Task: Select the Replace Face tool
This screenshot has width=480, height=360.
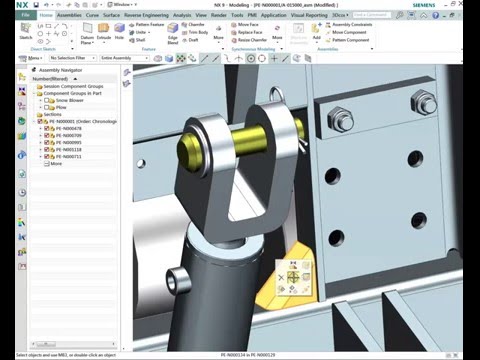Action: (246, 32)
